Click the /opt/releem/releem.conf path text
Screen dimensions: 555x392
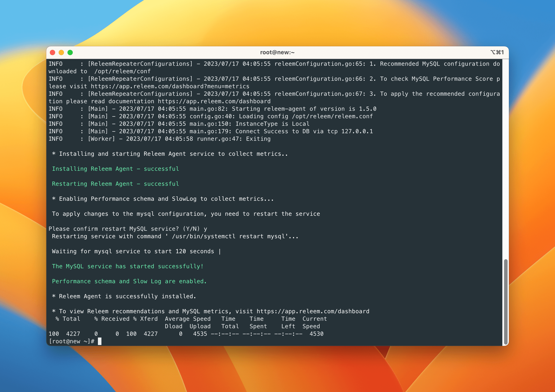tap(332, 116)
